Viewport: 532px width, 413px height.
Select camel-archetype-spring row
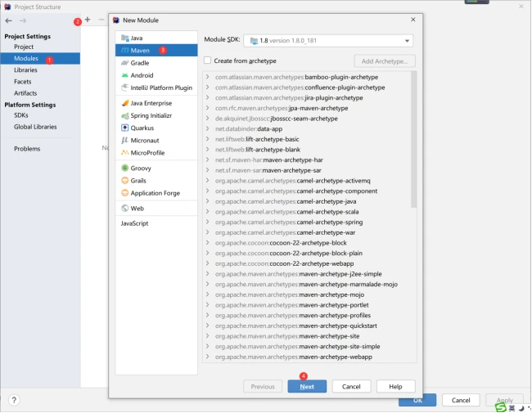point(307,222)
